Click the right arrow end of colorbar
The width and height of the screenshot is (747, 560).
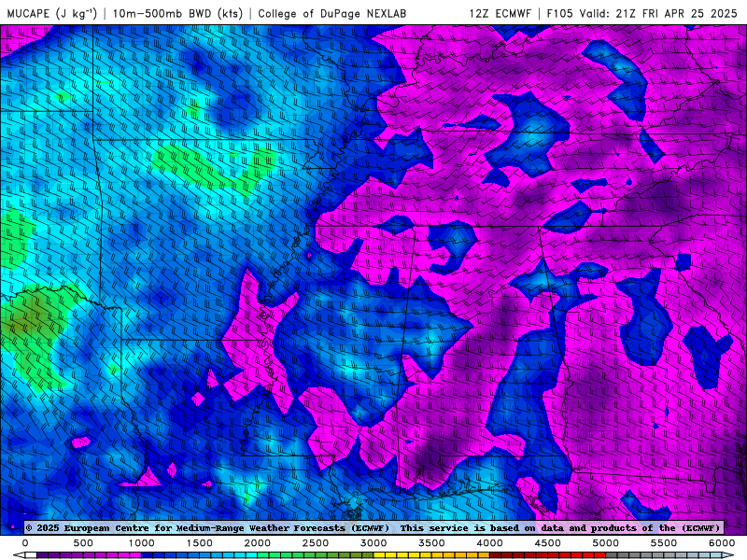click(x=728, y=555)
